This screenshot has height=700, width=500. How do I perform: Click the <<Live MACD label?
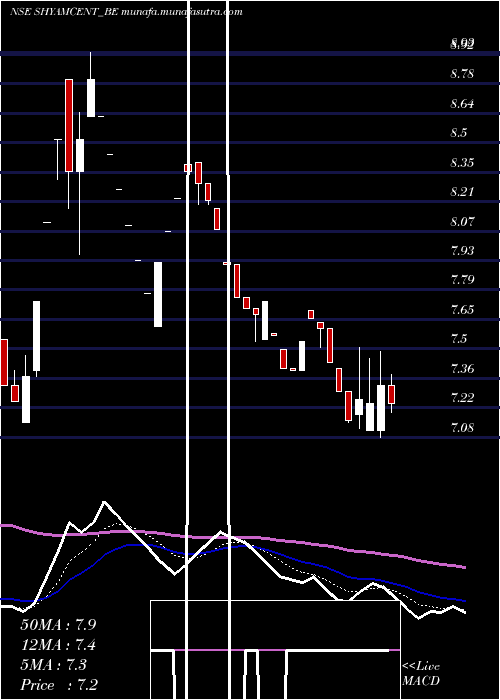pyautogui.click(x=421, y=673)
